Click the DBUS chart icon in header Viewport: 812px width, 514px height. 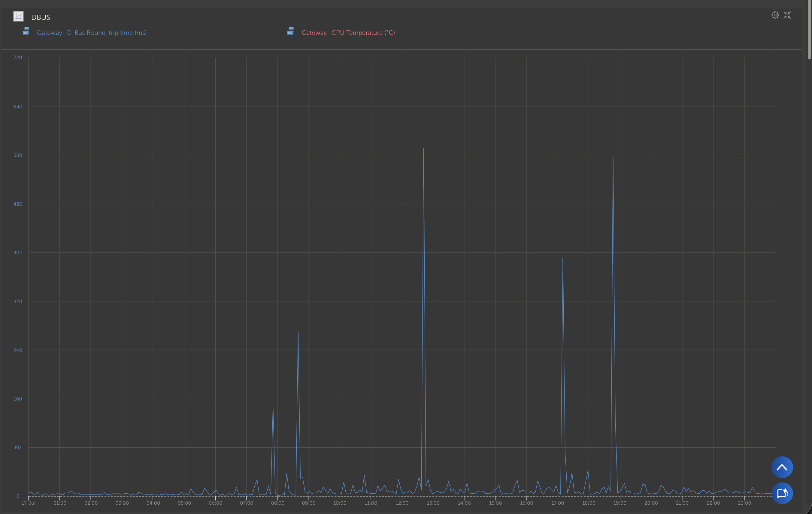click(x=19, y=16)
